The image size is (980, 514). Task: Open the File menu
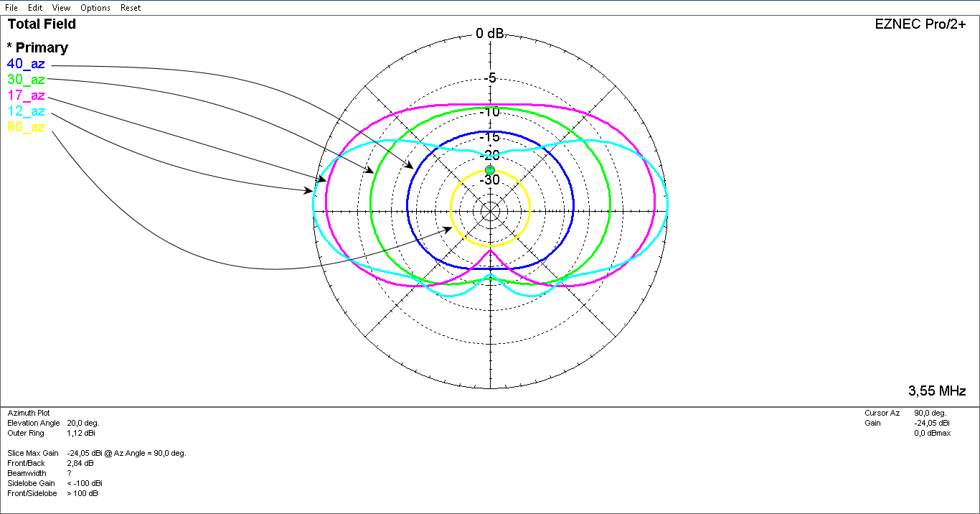point(11,8)
